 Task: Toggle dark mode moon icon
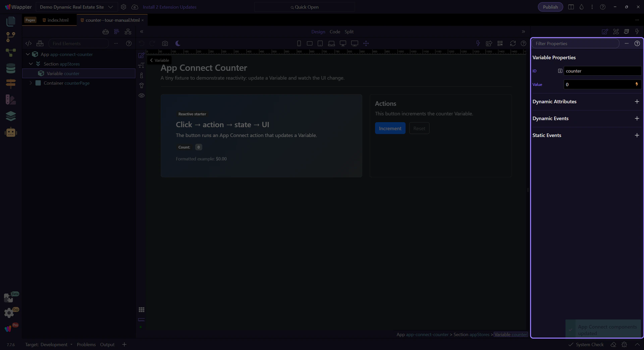pyautogui.click(x=178, y=44)
